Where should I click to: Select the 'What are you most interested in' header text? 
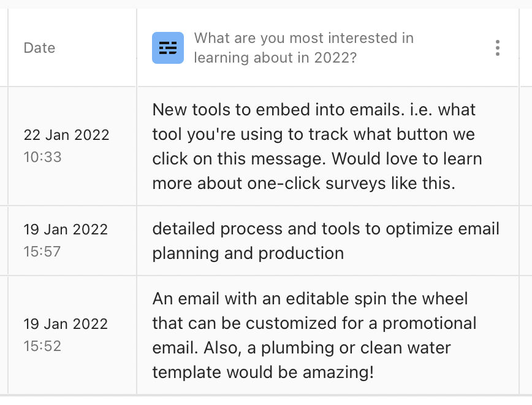click(303, 38)
